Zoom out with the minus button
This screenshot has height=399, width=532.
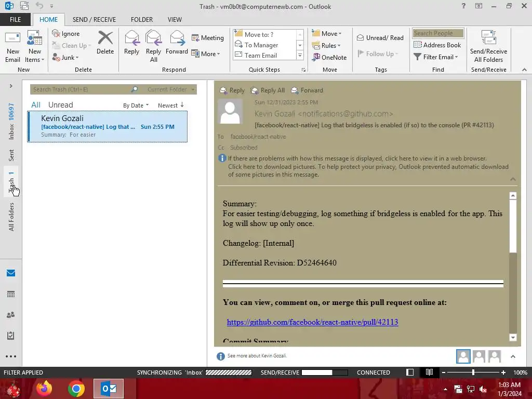pyautogui.click(x=444, y=373)
